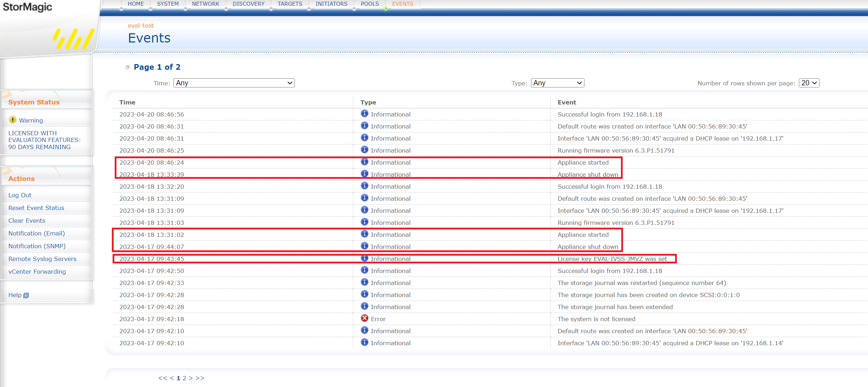Switch to the INITIATORS tab
868x387 pixels.
pos(332,4)
